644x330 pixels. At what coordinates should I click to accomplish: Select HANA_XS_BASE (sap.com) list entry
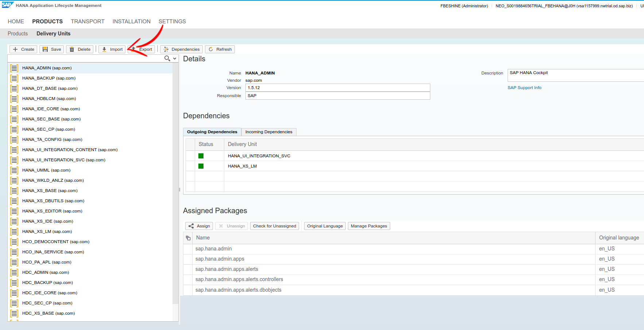coord(90,191)
